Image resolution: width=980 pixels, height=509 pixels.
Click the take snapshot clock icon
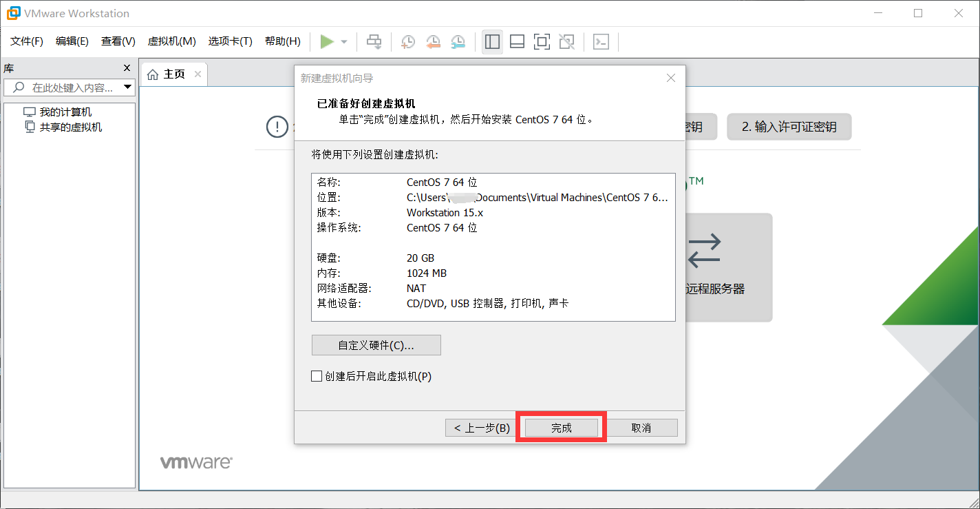coord(408,42)
